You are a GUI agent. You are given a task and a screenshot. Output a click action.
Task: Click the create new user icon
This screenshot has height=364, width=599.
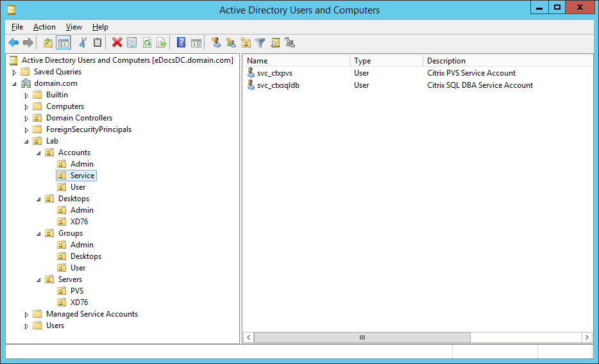pos(216,43)
